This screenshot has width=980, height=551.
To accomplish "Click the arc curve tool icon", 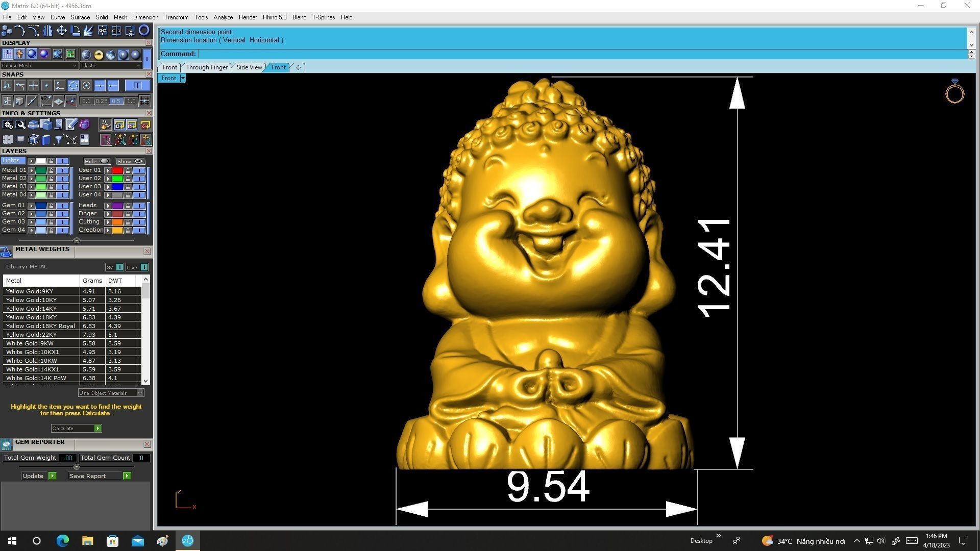I will (19, 31).
